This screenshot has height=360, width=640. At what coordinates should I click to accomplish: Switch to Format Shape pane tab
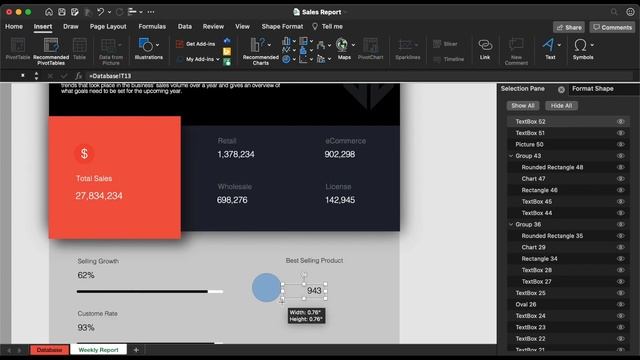593,89
